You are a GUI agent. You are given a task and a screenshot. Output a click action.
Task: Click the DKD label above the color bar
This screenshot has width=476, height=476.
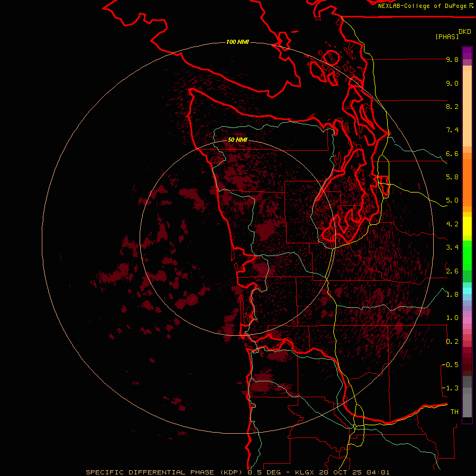465,32
